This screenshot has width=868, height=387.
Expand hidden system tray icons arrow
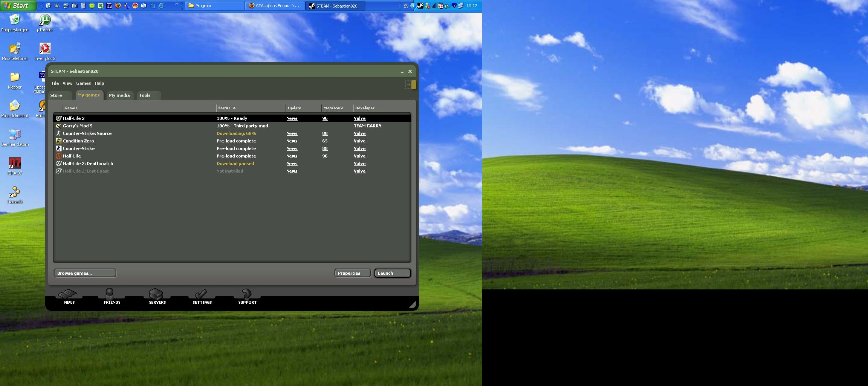point(413,6)
